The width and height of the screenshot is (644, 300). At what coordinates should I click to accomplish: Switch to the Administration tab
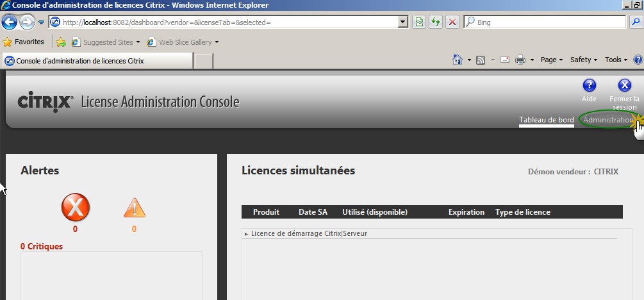pos(609,120)
